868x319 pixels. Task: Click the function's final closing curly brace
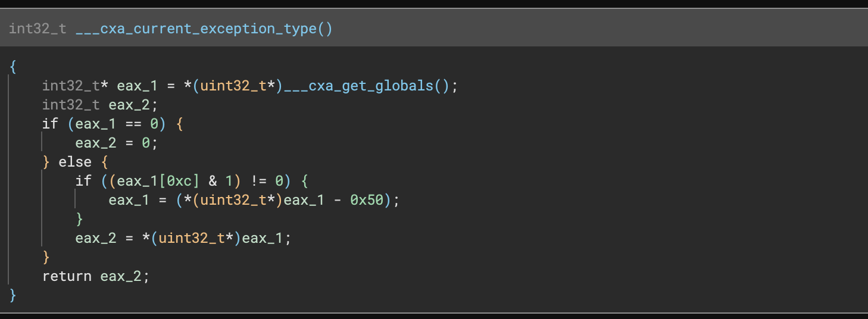click(x=13, y=295)
